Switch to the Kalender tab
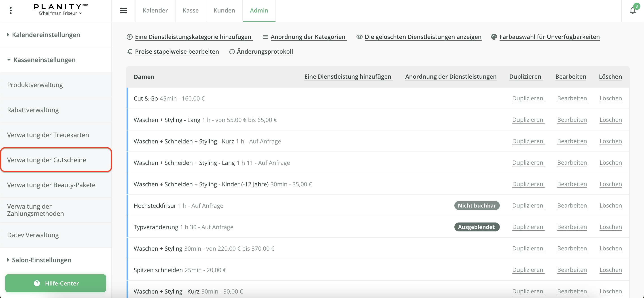The width and height of the screenshot is (644, 298). click(x=155, y=10)
